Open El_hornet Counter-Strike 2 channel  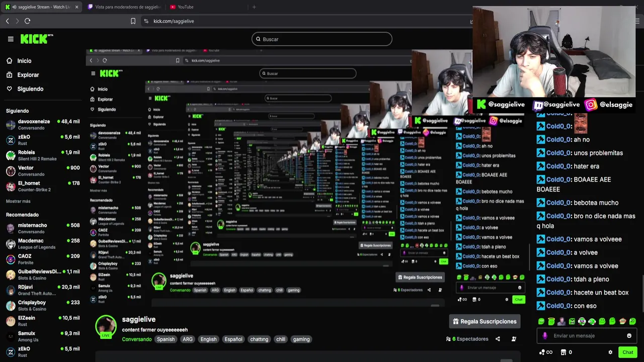[43, 187]
